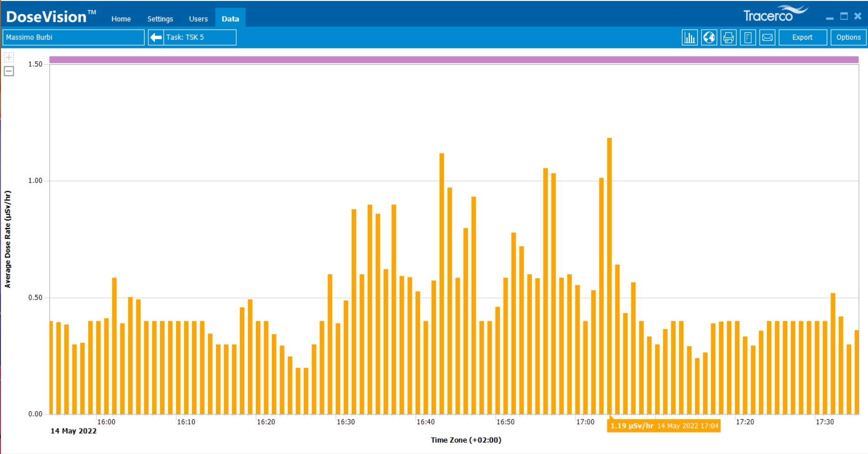Viewport: 868px width, 454px height.
Task: Open the report document icon
Action: point(748,37)
